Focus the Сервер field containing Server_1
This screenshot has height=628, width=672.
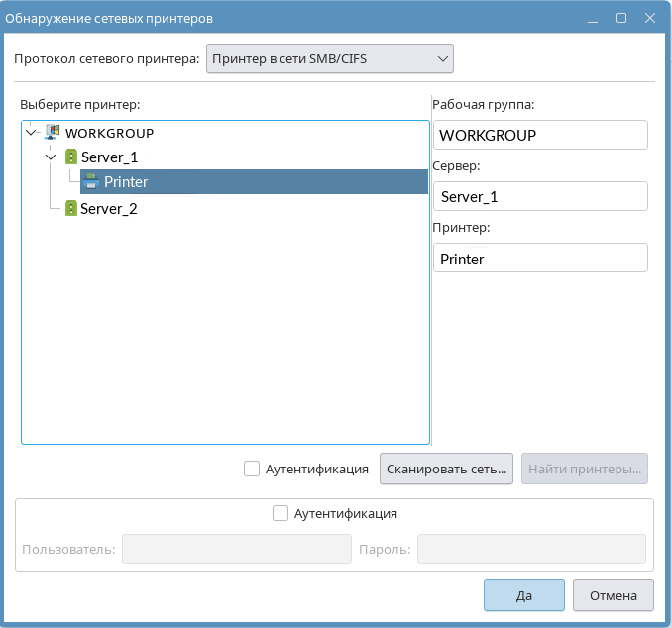[540, 196]
